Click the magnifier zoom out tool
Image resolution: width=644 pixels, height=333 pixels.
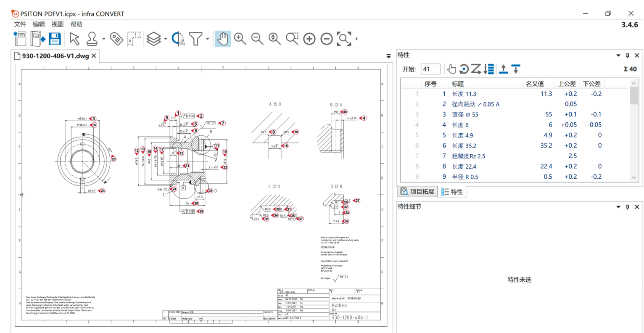(257, 39)
